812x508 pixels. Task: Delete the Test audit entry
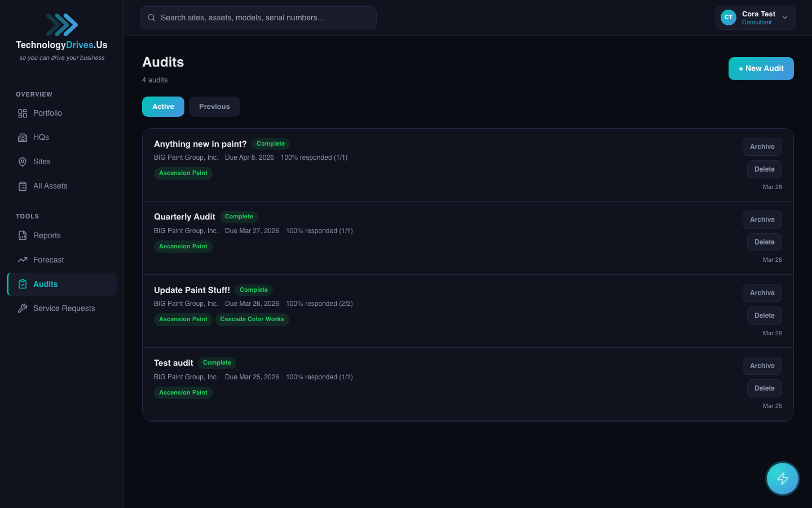tap(764, 388)
